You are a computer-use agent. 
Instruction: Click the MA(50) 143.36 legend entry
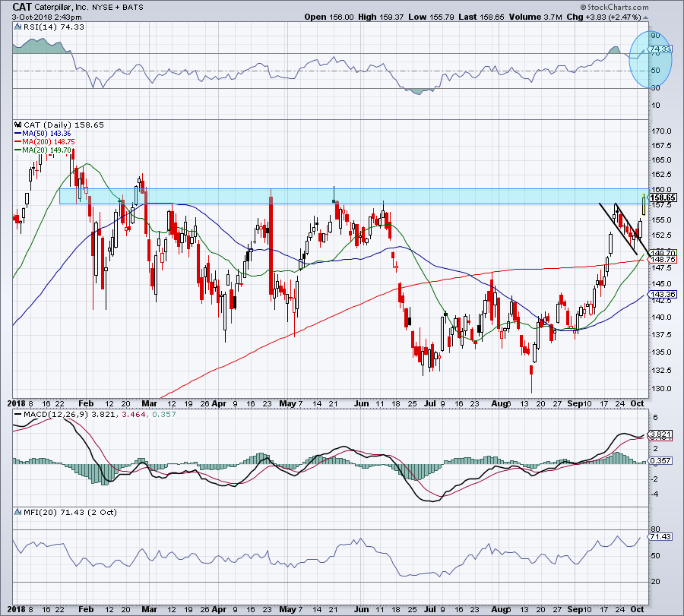(x=43, y=134)
